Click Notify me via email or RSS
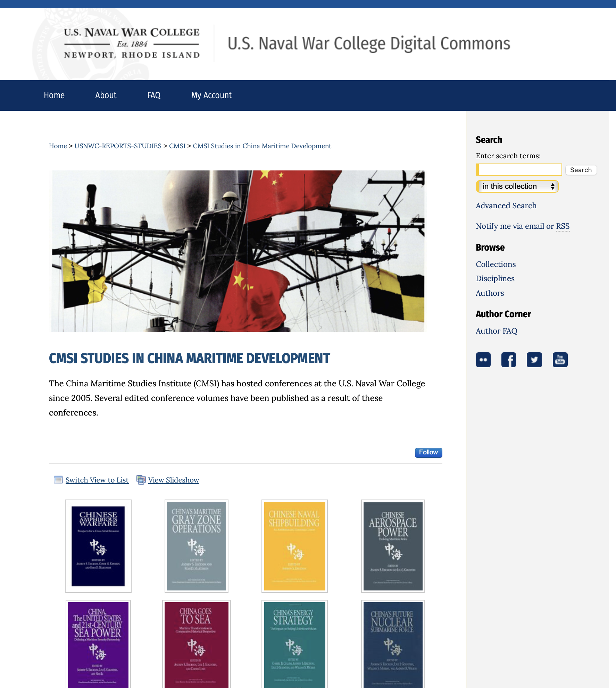This screenshot has height=688, width=616. point(523,226)
